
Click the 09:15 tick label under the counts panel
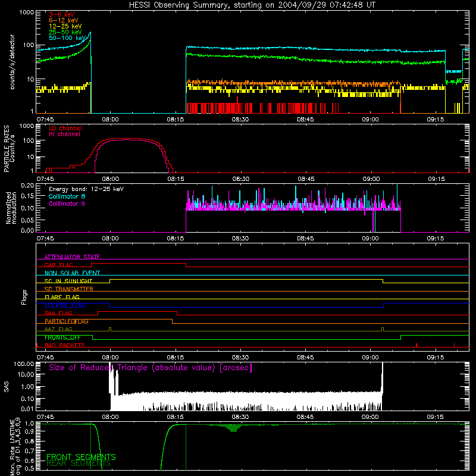pyautogui.click(x=436, y=120)
